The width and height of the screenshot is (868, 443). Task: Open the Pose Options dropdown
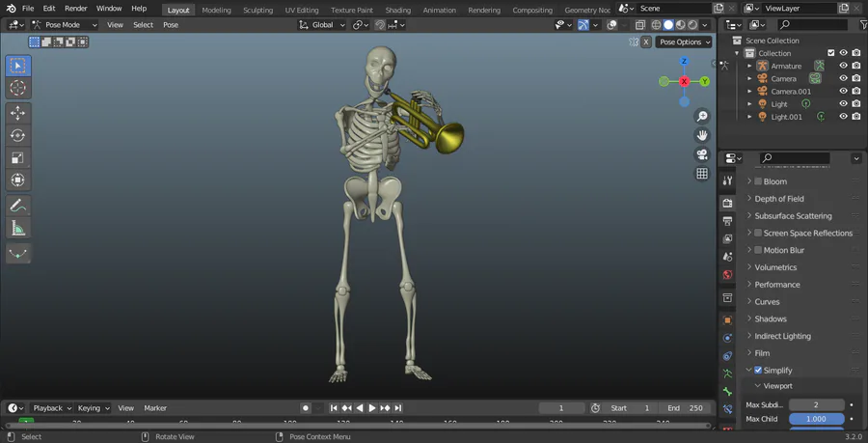(x=684, y=42)
